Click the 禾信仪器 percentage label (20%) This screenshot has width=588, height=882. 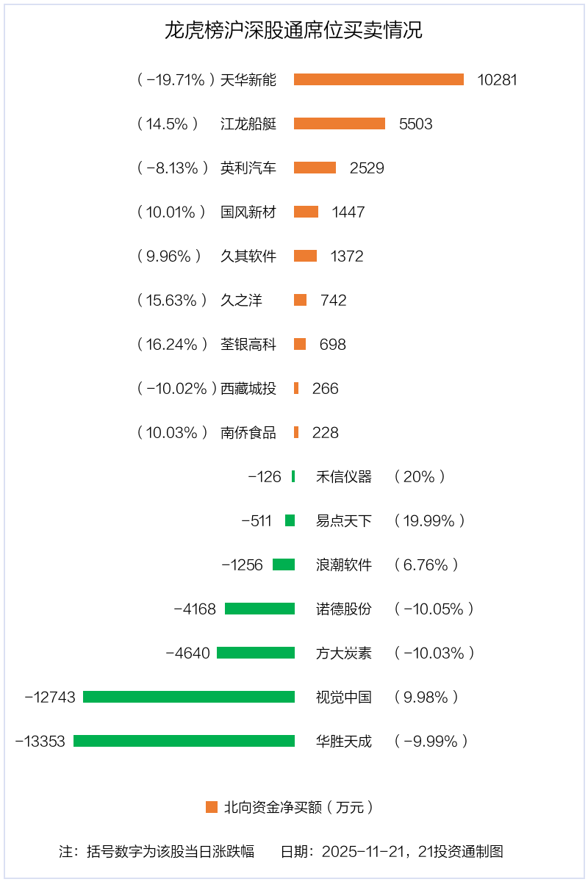(x=420, y=476)
